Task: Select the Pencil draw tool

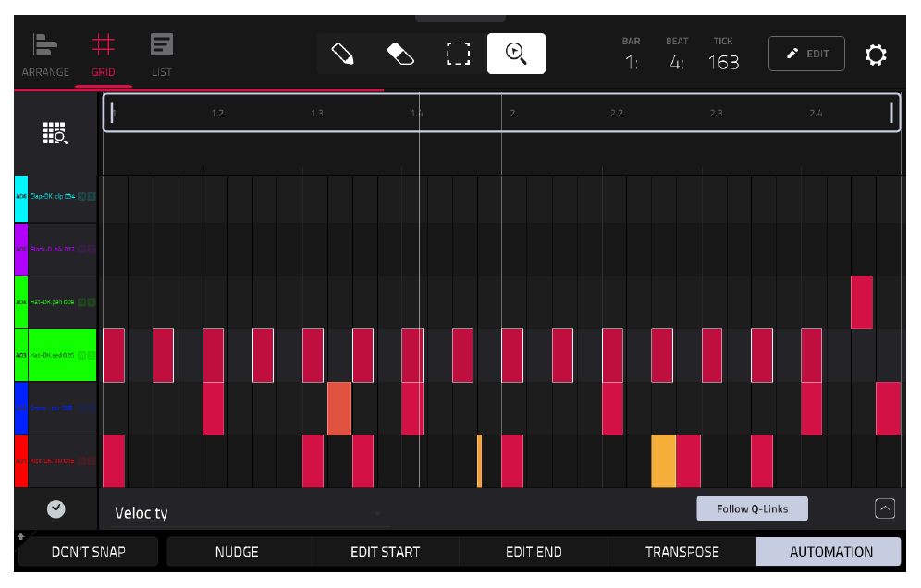Action: click(342, 54)
